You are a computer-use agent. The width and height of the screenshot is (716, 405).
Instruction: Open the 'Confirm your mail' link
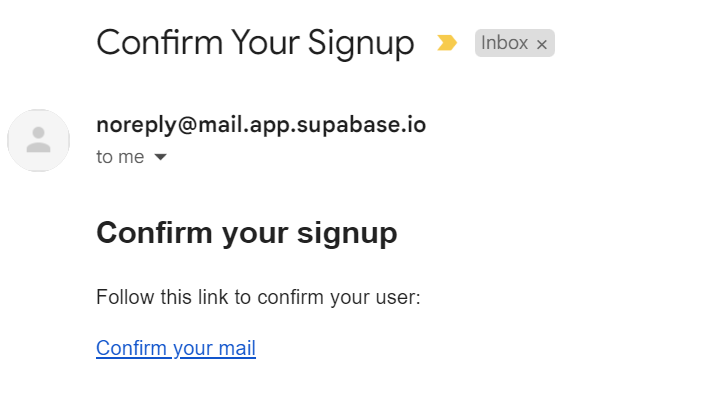coord(176,348)
